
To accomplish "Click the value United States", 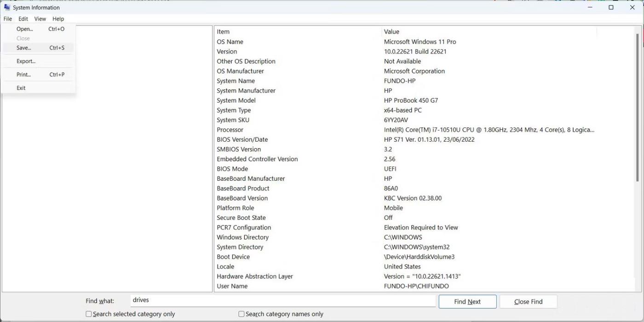I will click(x=402, y=267).
